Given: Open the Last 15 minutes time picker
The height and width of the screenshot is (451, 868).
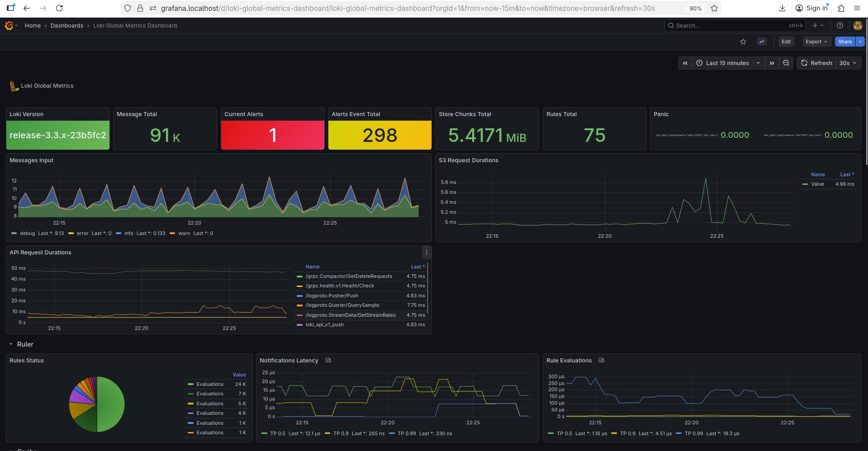Looking at the screenshot, I should point(728,63).
